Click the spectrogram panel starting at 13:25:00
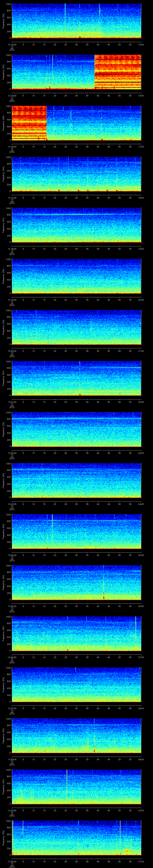This screenshot has height=868, width=153. 76,583
